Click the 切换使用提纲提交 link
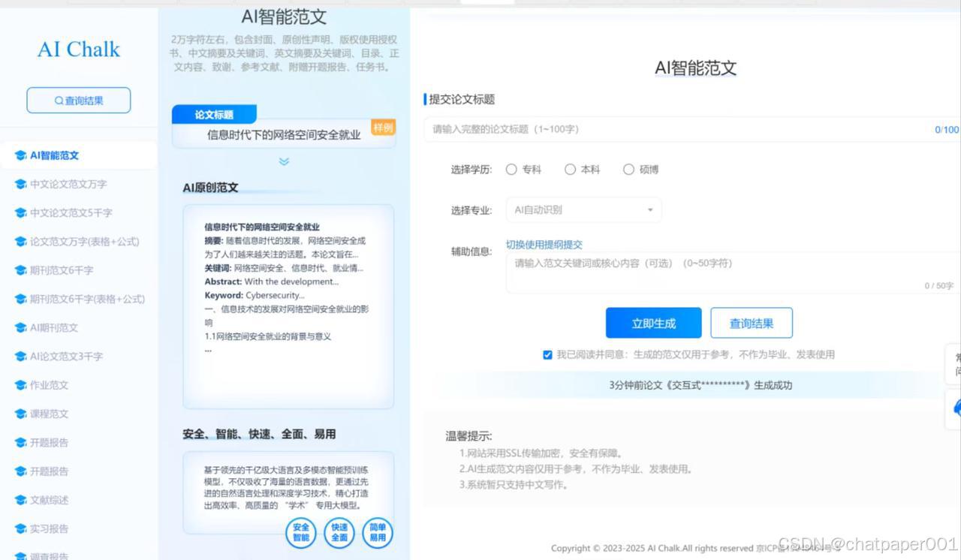 click(x=544, y=245)
